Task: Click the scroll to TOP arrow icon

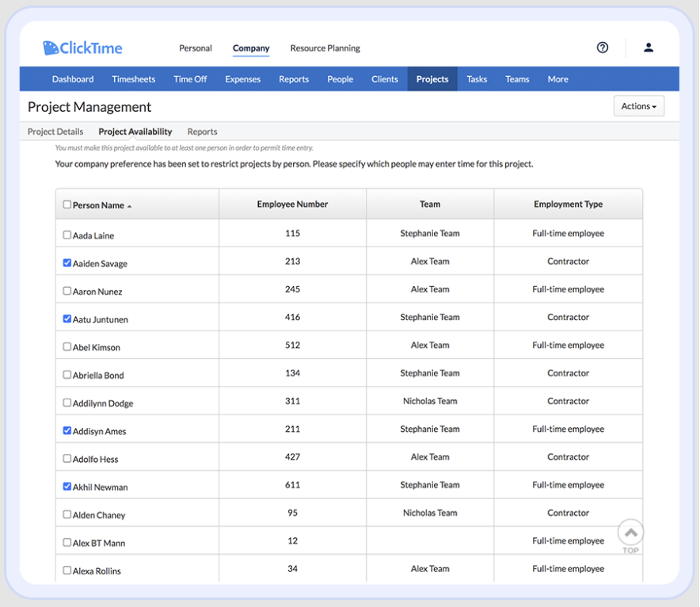Action: tap(630, 533)
